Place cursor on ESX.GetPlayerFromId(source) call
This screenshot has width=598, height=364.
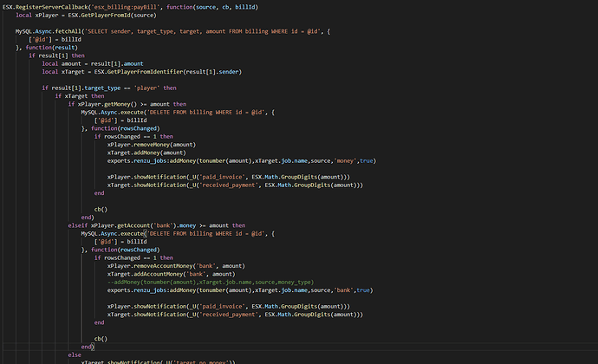pyautogui.click(x=112, y=16)
